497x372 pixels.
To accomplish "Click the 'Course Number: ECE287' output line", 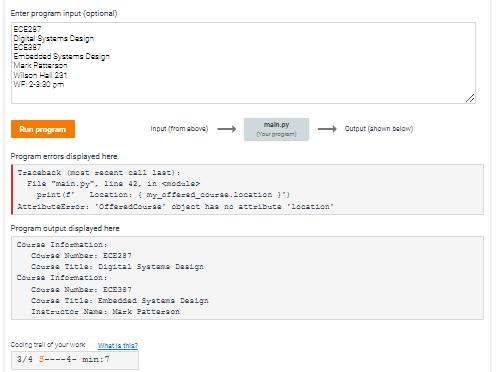I will [x=81, y=256].
